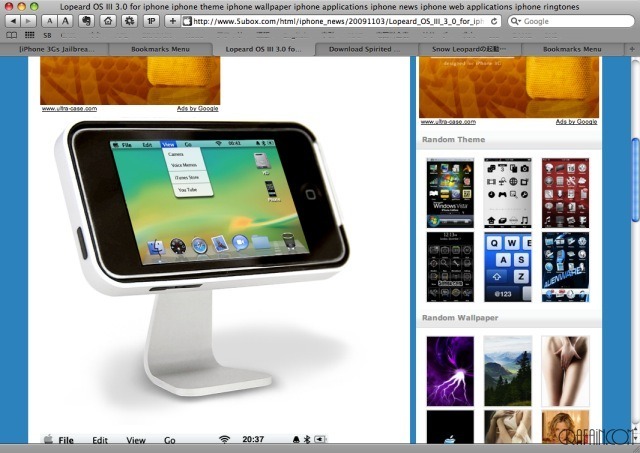Switch to Bookmarks Menu tab after Snow Leopard tab

572,49
